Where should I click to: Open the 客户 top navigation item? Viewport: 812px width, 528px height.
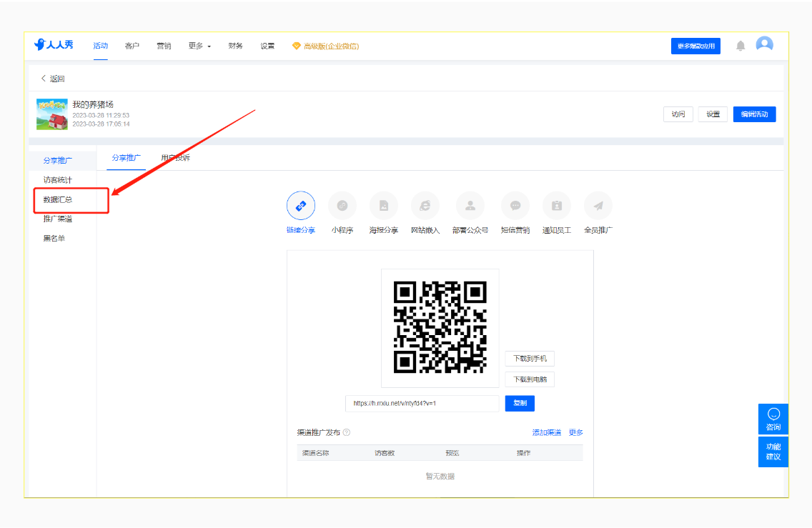pyautogui.click(x=132, y=46)
